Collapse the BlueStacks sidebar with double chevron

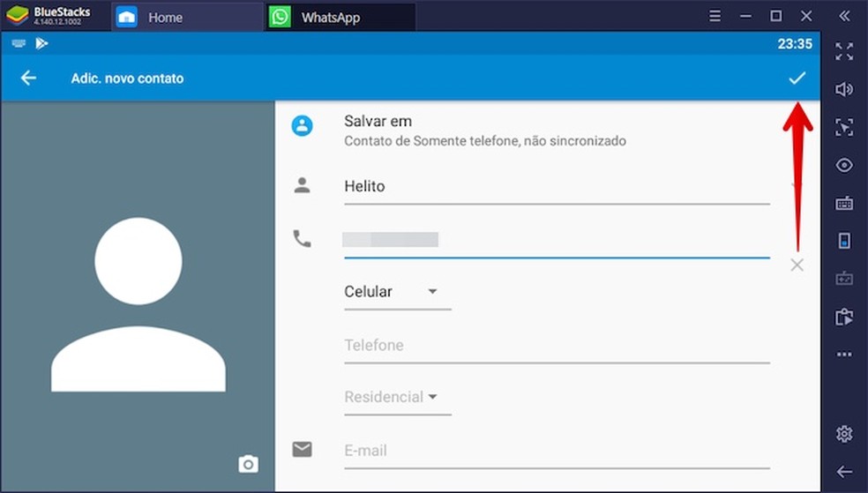point(843,16)
